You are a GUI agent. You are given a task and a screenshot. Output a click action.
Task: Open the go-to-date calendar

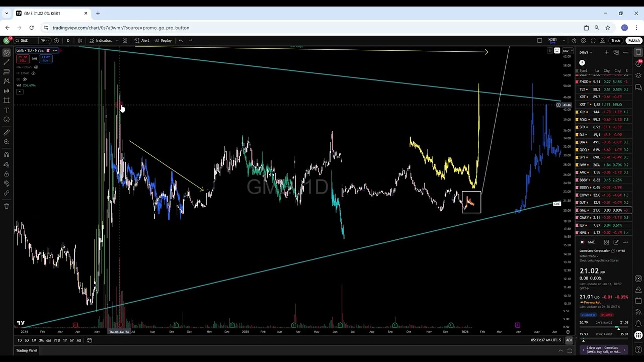click(x=89, y=340)
